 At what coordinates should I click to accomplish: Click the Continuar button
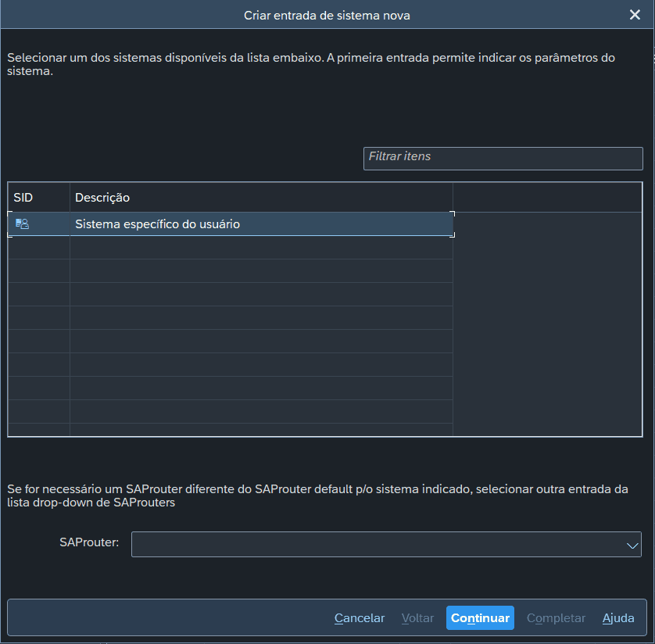480,617
